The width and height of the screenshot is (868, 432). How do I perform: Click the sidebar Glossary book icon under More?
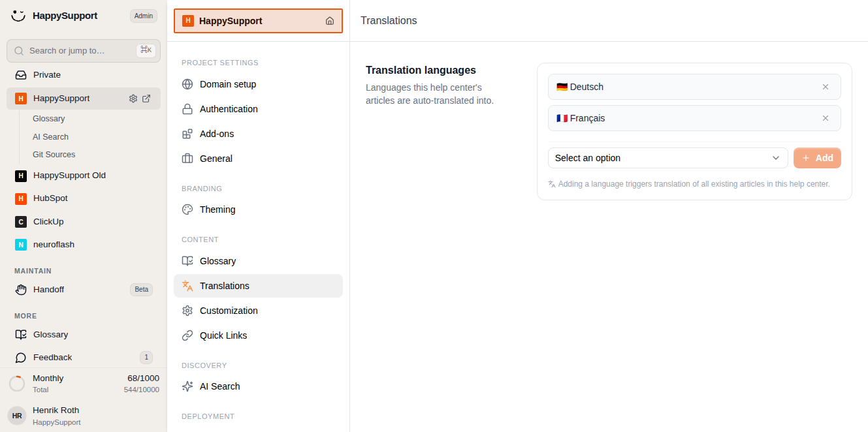(21, 335)
